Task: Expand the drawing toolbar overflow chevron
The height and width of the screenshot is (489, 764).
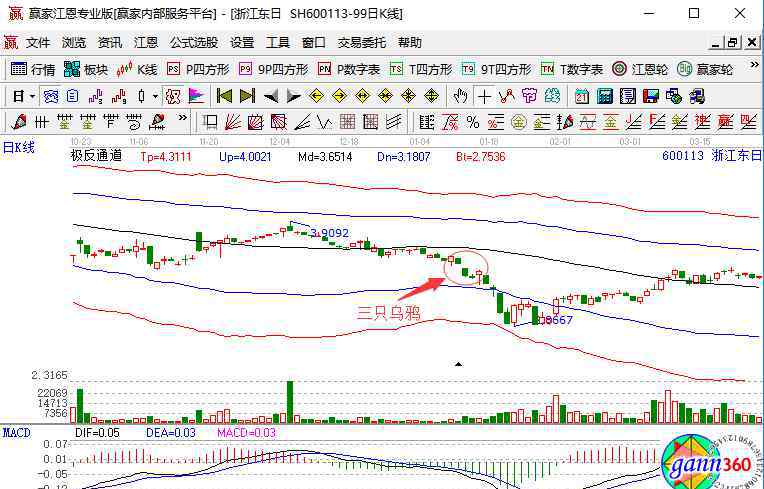Action: (x=182, y=117)
